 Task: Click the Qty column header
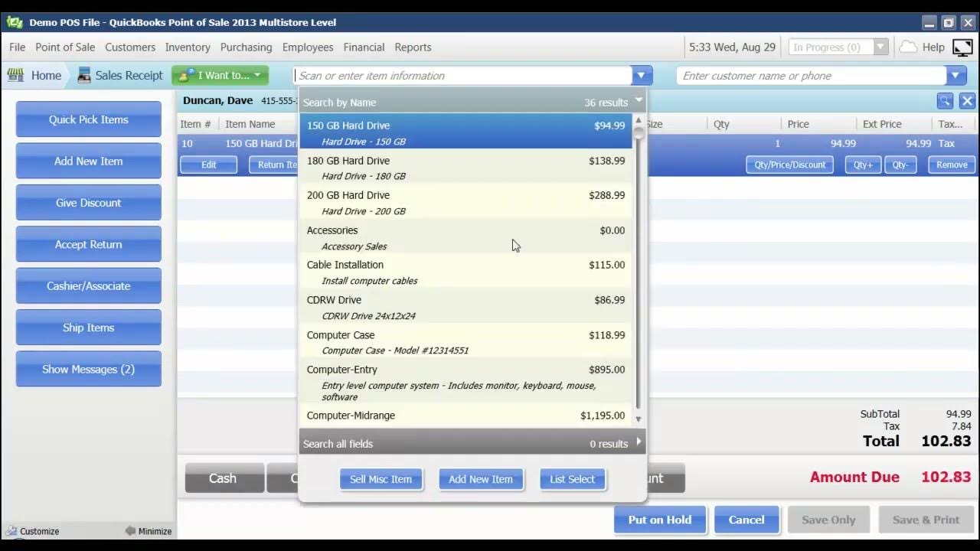721,124
